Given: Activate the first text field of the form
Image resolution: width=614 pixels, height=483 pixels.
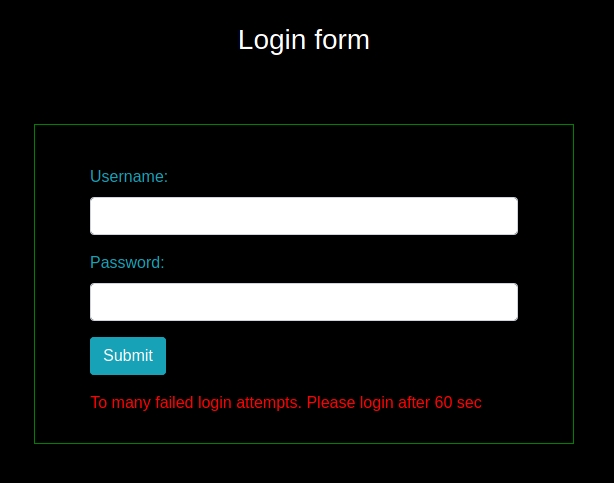Looking at the screenshot, I should [x=304, y=216].
